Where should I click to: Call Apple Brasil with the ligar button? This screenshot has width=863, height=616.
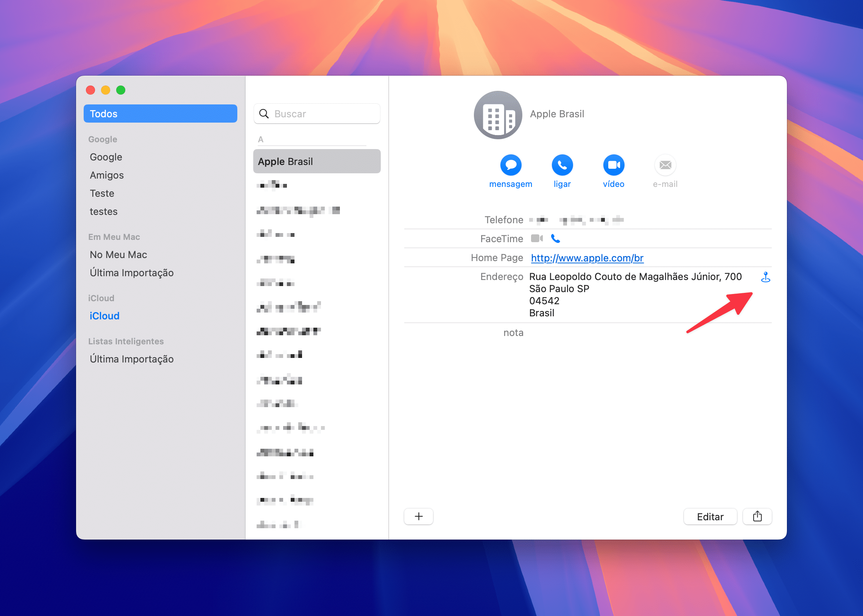click(x=562, y=165)
